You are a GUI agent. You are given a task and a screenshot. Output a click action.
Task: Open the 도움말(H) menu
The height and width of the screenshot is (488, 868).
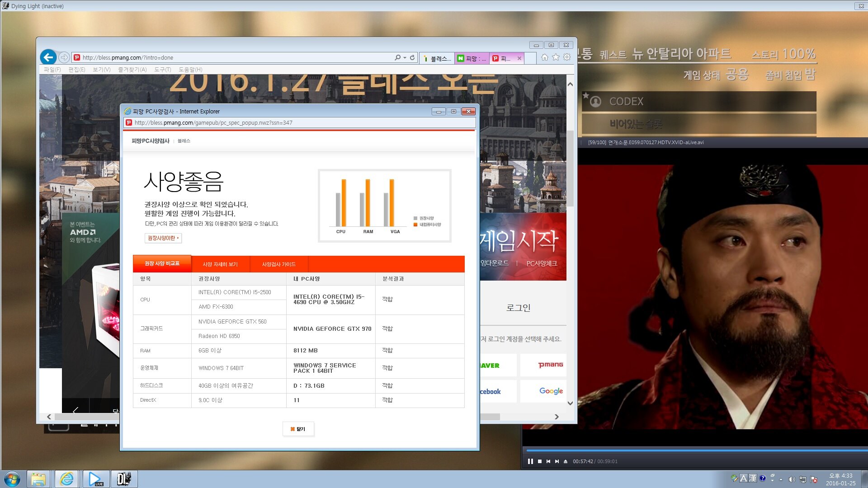click(x=190, y=70)
